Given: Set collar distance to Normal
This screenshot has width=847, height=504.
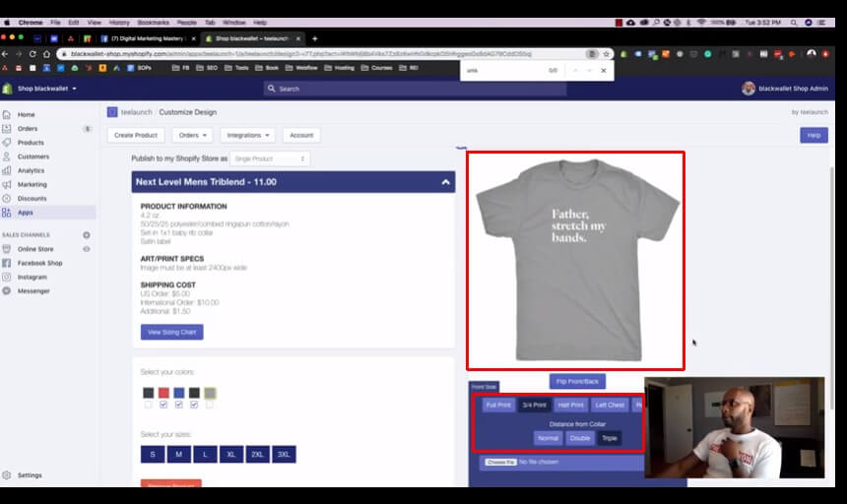Looking at the screenshot, I should pos(548,438).
